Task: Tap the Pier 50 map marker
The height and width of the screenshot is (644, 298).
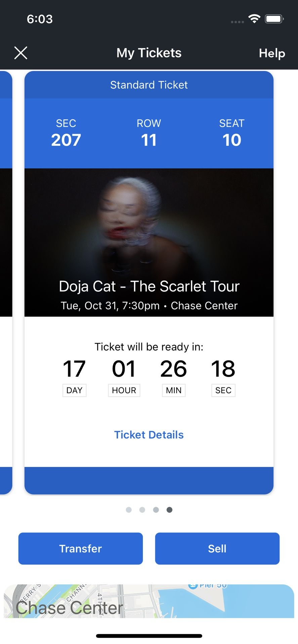Action: tap(193, 586)
